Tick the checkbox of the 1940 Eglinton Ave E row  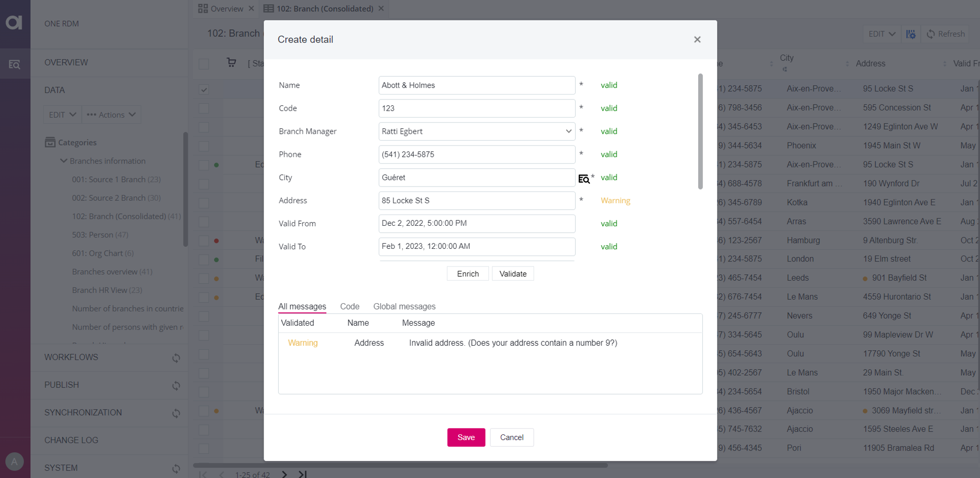click(x=204, y=203)
